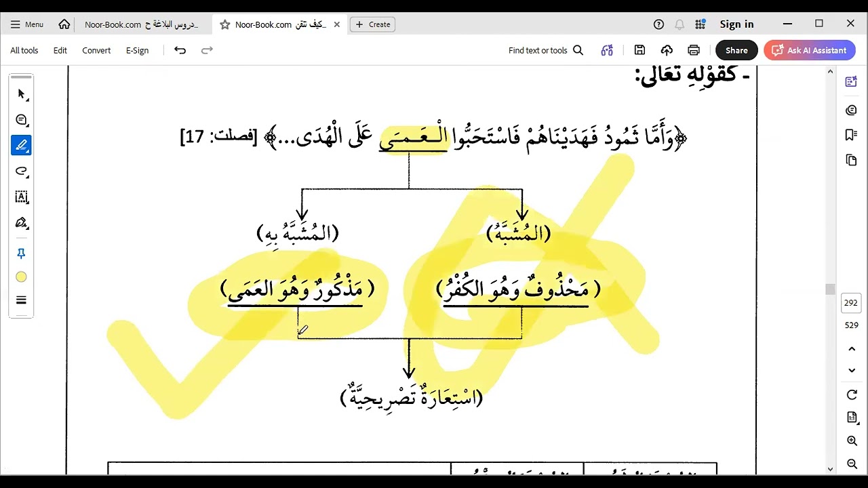Switch to the first Noor-Book.com tab
868x488 pixels.
click(x=142, y=24)
